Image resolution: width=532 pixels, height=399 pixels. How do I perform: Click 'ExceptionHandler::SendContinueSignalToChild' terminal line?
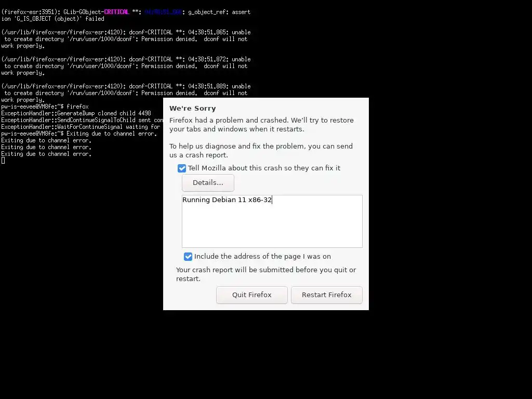(82, 120)
